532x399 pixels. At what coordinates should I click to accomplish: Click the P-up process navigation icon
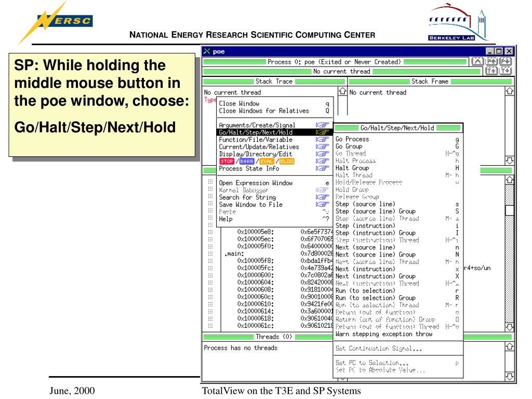click(491, 61)
